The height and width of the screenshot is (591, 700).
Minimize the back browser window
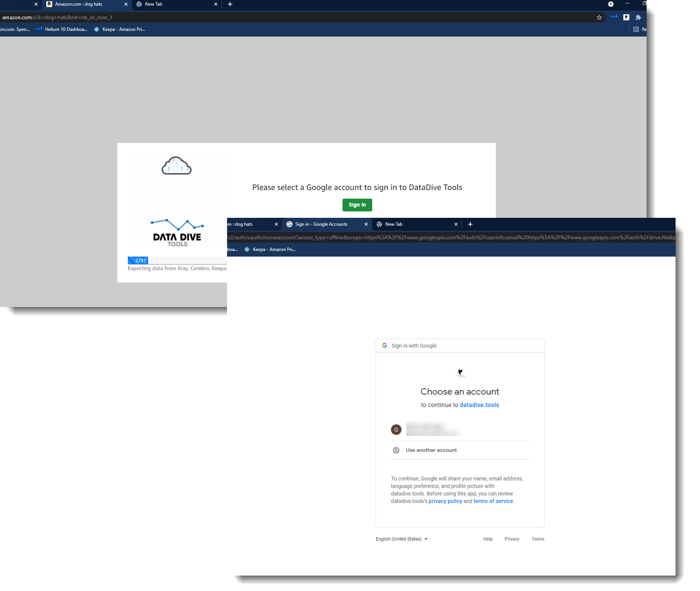(627, 3)
